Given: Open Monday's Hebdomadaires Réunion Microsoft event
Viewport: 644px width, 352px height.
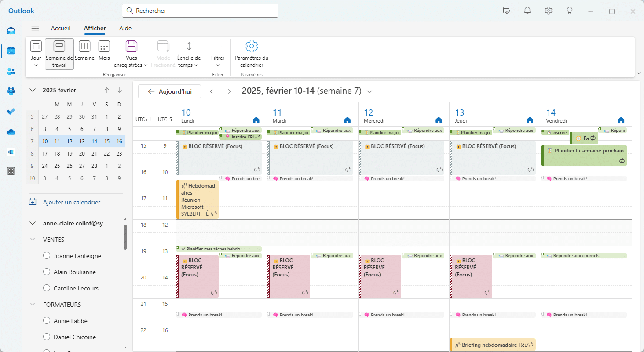Looking at the screenshot, I should (197, 200).
